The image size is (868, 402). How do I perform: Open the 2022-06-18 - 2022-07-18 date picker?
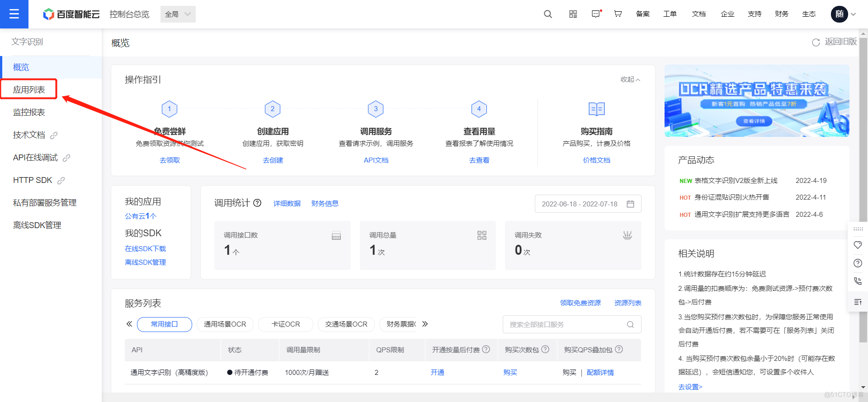pos(588,204)
